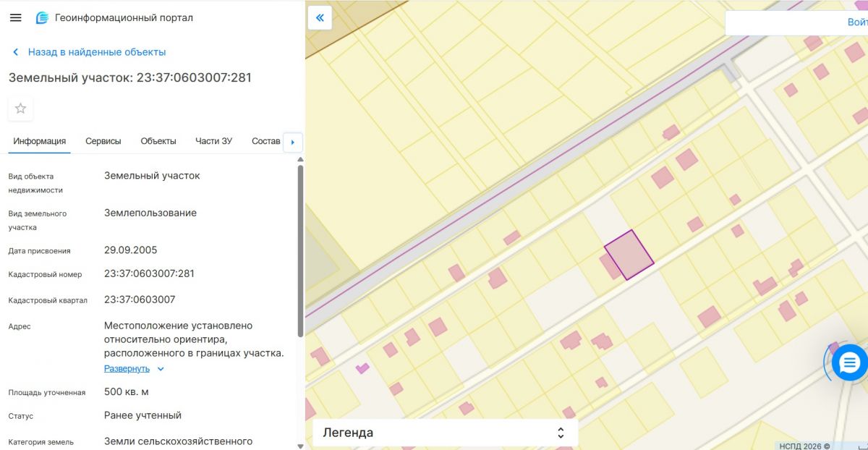The height and width of the screenshot is (450, 868).
Task: Open the hamburger main menu
Action: click(15, 17)
